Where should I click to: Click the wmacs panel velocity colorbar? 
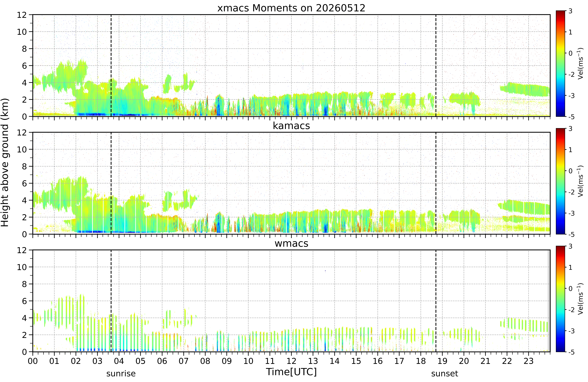[x=561, y=299]
